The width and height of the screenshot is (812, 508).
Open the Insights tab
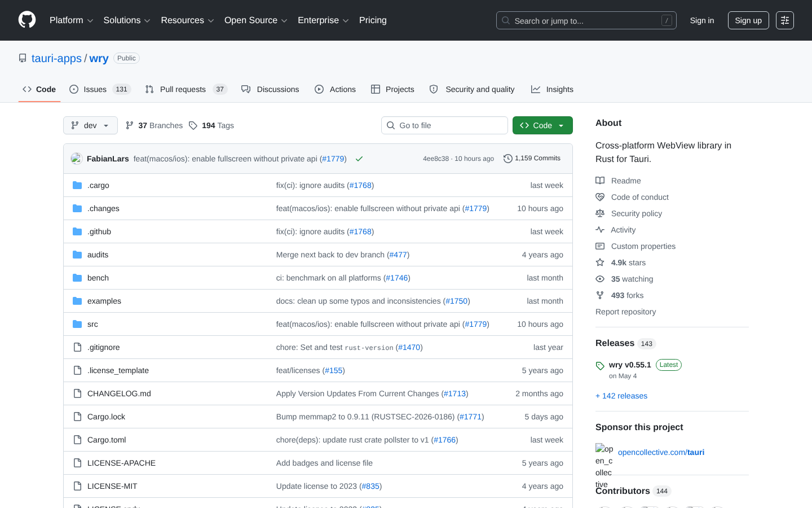(x=552, y=89)
